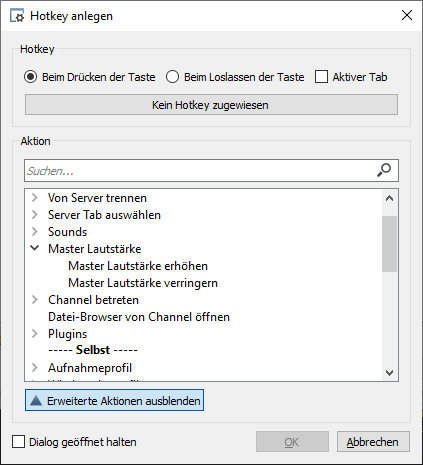The width and height of the screenshot is (423, 465).
Task: Collapse the Master Lautstärke node
Action: 35,248
